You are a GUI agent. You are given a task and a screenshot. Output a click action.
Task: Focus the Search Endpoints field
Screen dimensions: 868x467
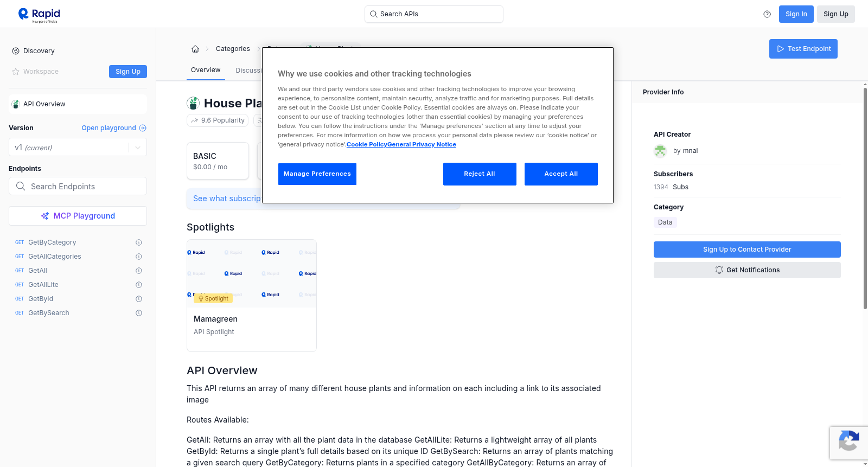(x=78, y=186)
